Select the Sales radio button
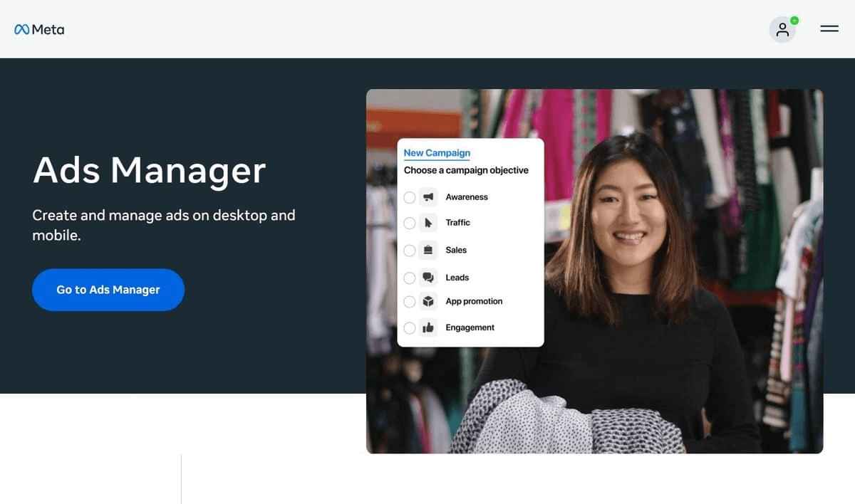The height and width of the screenshot is (504, 855). [x=409, y=250]
